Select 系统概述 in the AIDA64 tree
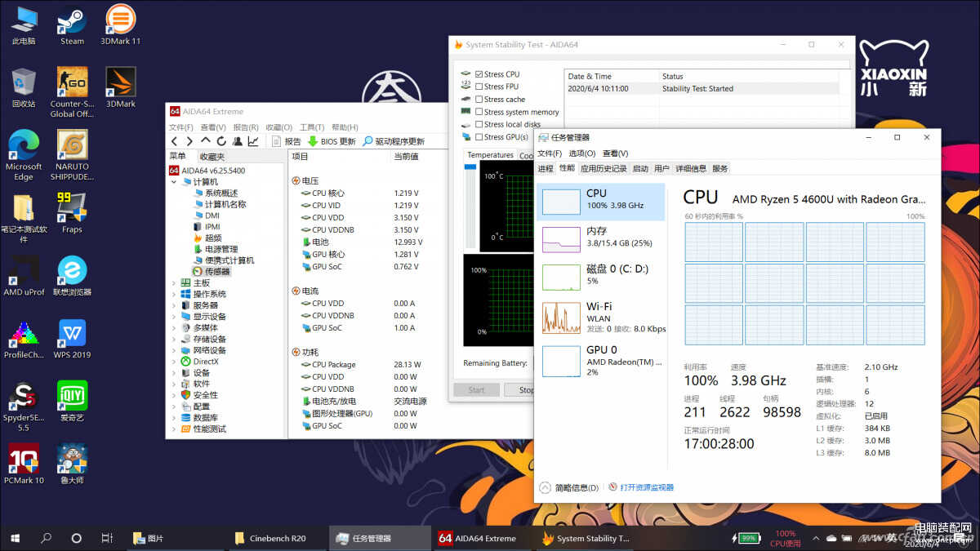This screenshot has height=551, width=980. tap(216, 193)
